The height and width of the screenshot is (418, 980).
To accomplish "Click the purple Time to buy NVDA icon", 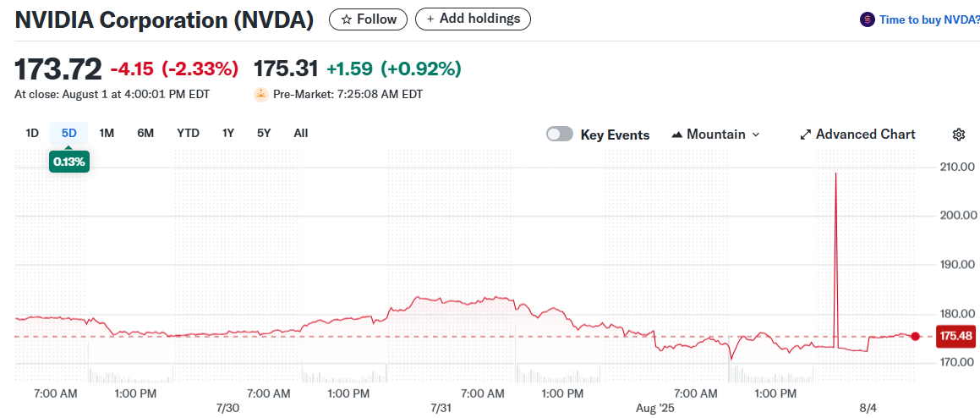I will pyautogui.click(x=867, y=19).
